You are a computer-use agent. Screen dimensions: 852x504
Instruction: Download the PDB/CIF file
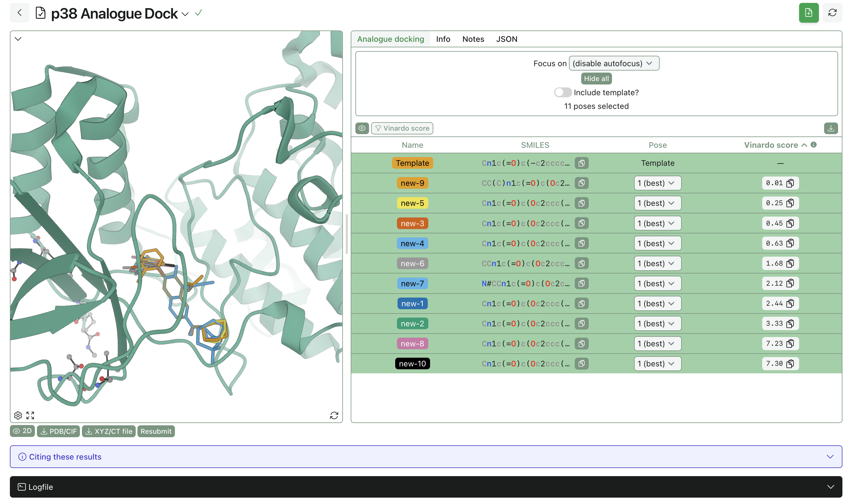[x=58, y=431]
